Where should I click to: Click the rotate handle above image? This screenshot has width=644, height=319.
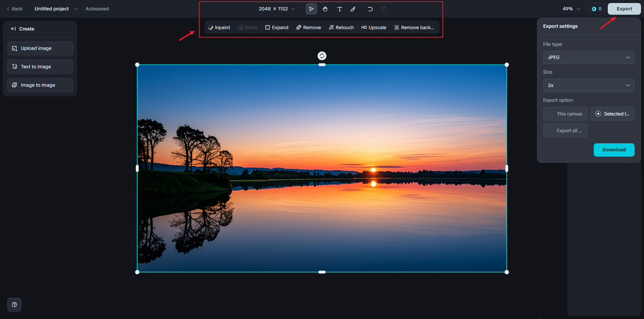click(322, 56)
